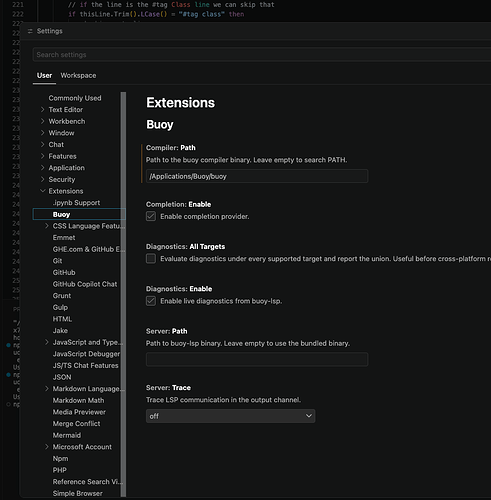
Task: Uncheck Enable live diagnostics checkbox
Action: (151, 301)
